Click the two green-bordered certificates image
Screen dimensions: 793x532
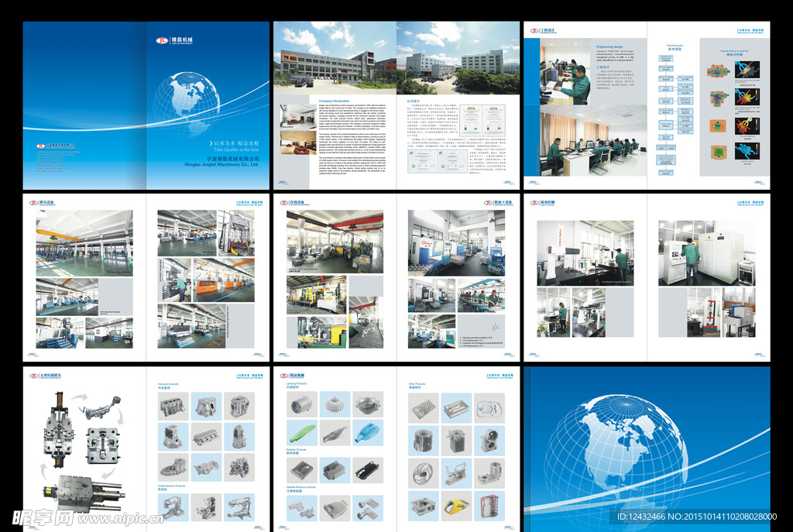pos(482,120)
